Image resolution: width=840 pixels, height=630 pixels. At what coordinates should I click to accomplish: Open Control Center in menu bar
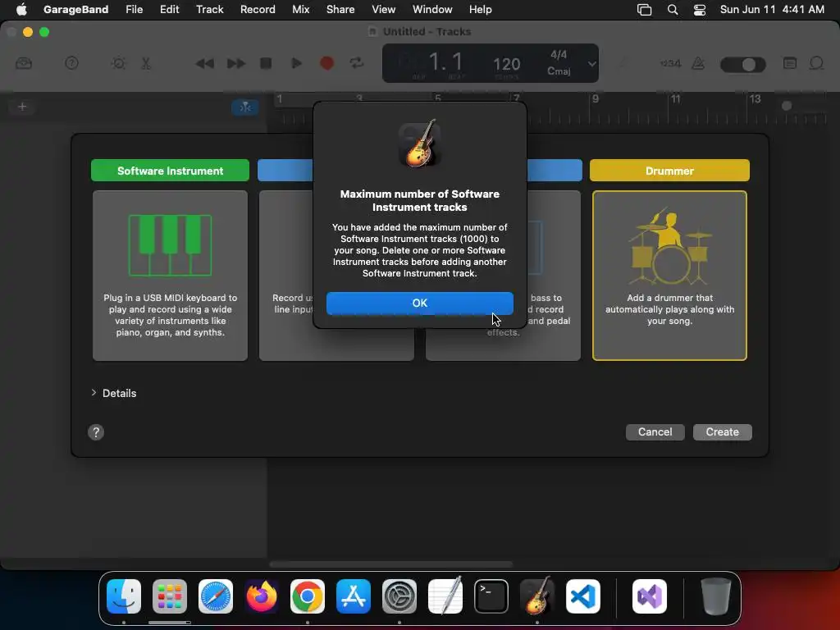point(699,9)
